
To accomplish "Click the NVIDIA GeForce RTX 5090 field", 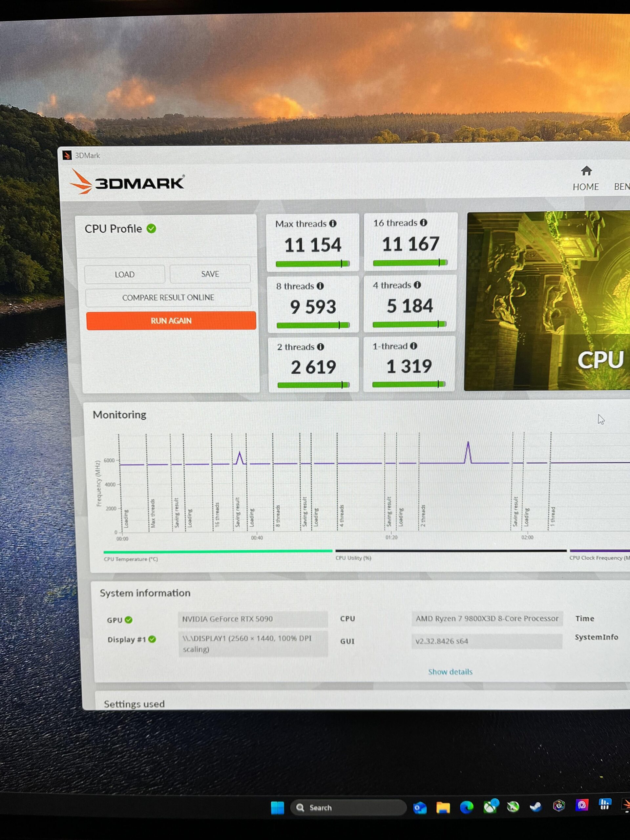I will (253, 619).
